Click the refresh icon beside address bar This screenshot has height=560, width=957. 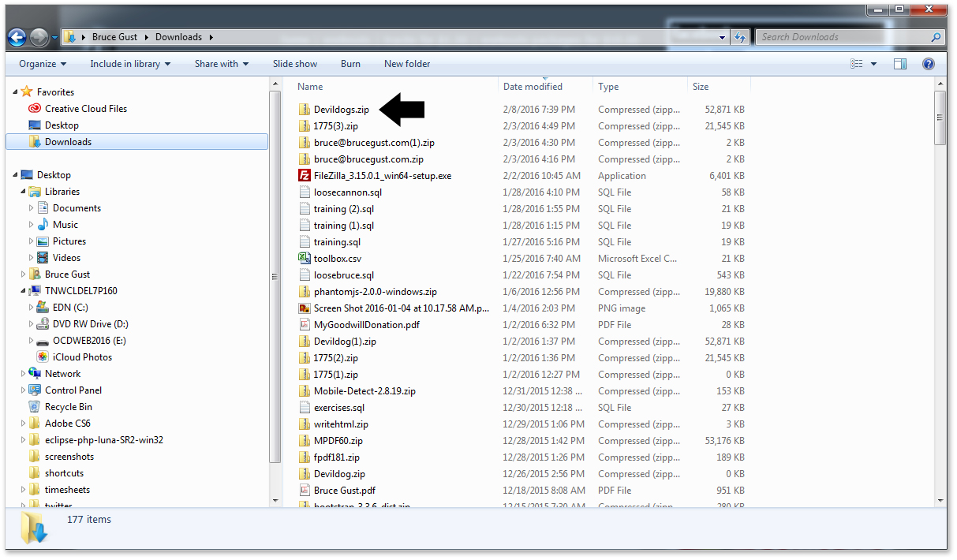740,37
